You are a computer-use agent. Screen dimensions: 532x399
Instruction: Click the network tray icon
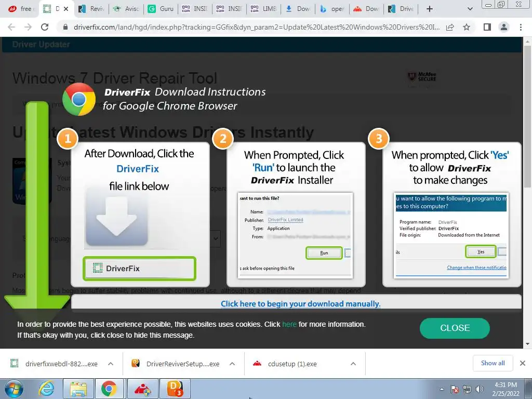coord(467,390)
